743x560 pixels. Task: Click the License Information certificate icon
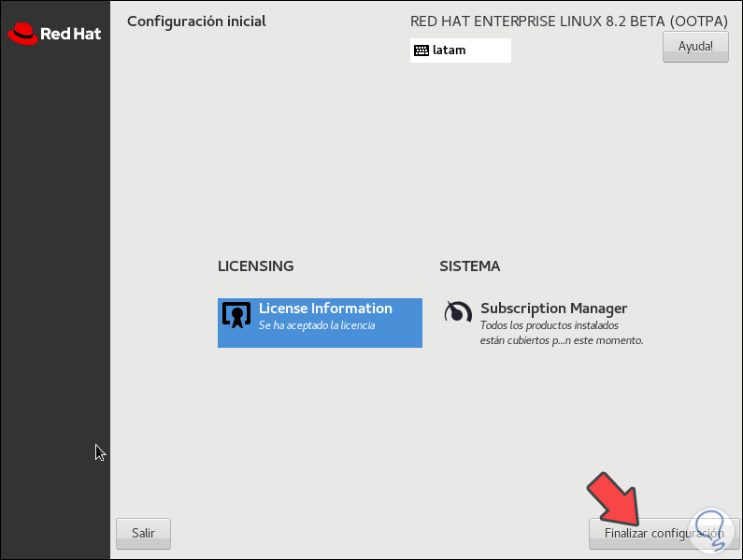coord(236,315)
